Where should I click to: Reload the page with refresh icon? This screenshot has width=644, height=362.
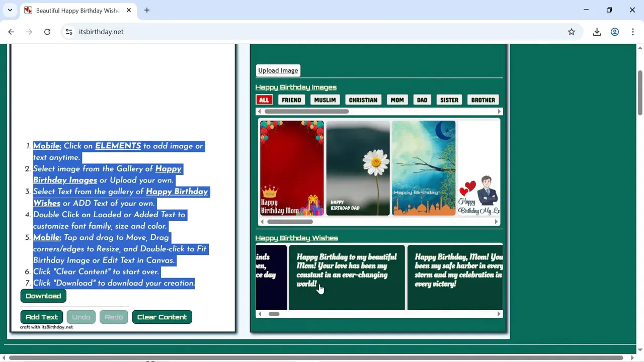click(x=47, y=32)
